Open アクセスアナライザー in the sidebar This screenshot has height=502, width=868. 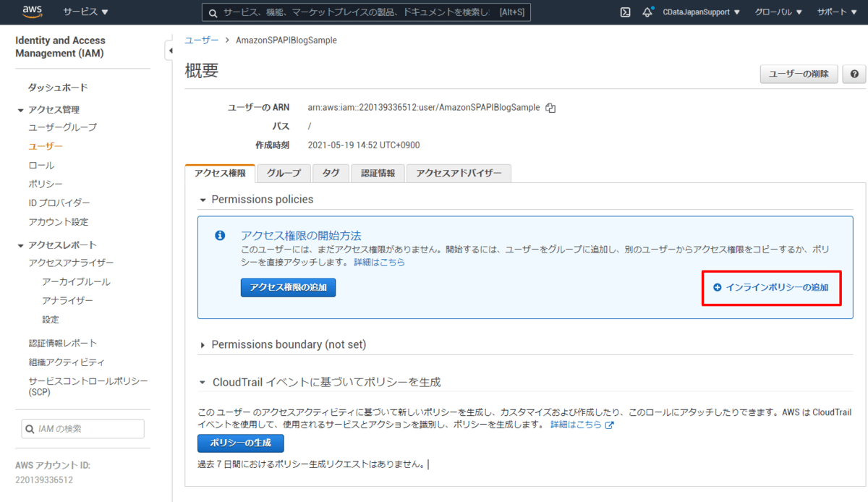coord(71,263)
